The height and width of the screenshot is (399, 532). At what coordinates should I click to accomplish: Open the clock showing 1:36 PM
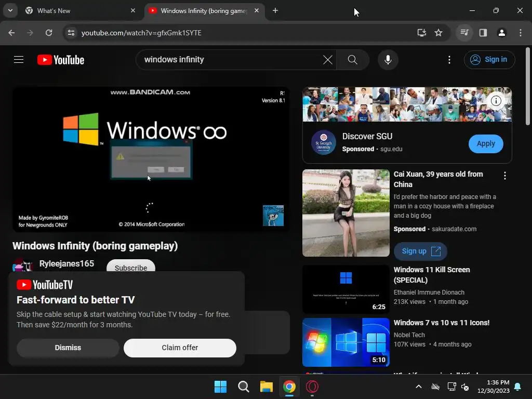(x=494, y=387)
